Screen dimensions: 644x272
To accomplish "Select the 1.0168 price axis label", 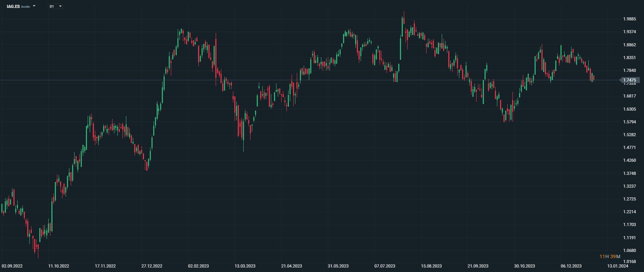I will click(x=630, y=262).
